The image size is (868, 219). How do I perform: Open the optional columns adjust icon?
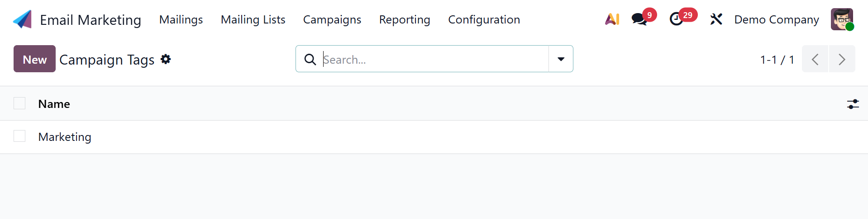[x=853, y=104]
